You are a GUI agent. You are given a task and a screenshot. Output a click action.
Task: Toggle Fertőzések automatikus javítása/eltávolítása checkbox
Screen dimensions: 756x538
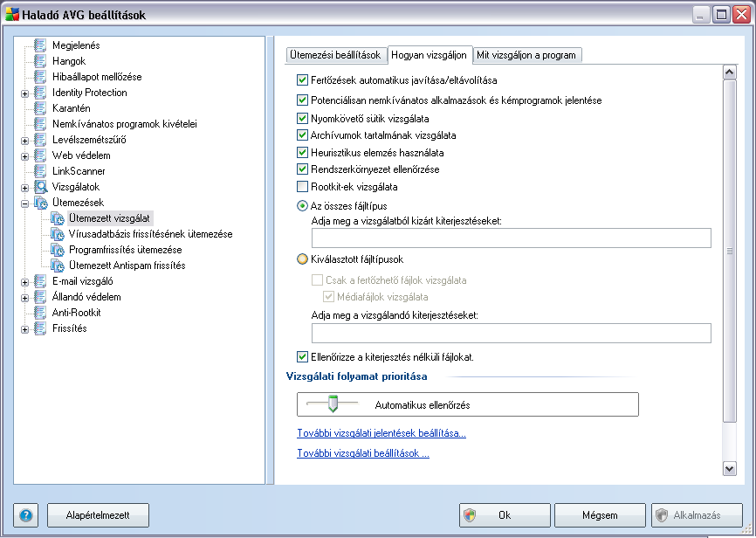[302, 80]
